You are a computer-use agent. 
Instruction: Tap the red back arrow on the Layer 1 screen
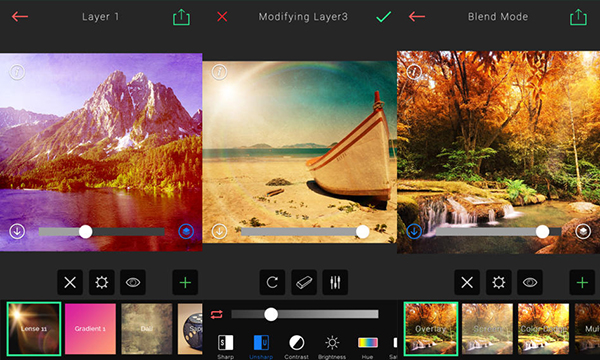click(20, 16)
